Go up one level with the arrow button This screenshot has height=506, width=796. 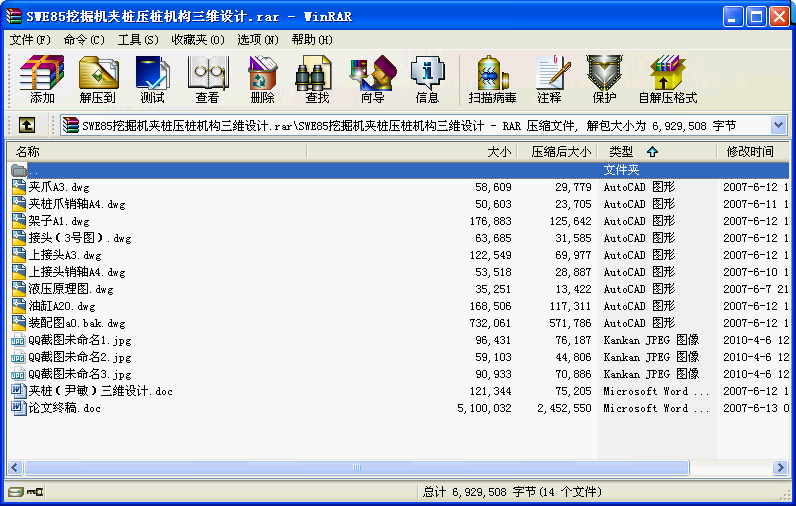click(27, 125)
